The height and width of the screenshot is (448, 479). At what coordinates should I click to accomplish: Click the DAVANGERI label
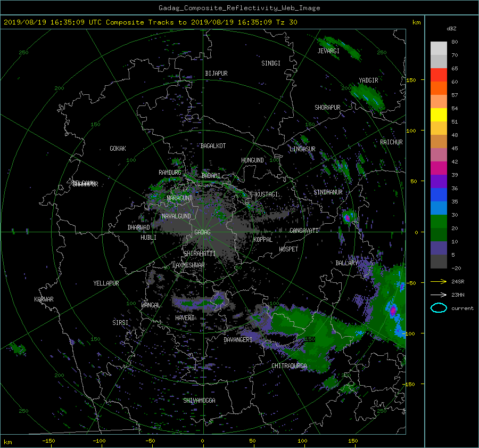[238, 340]
